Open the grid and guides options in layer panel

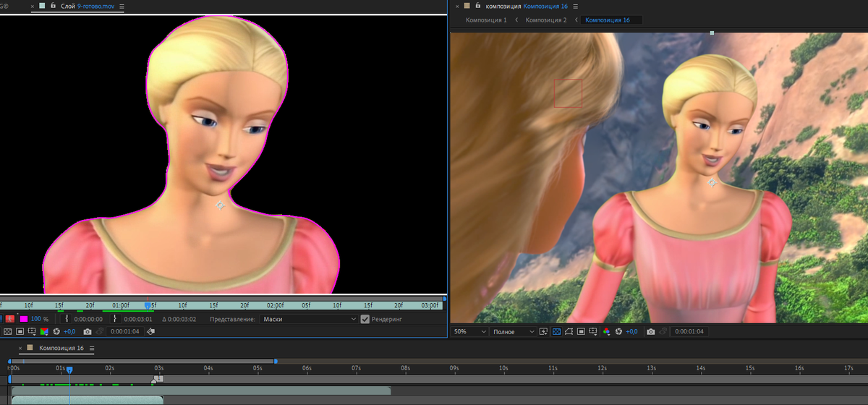[32, 331]
